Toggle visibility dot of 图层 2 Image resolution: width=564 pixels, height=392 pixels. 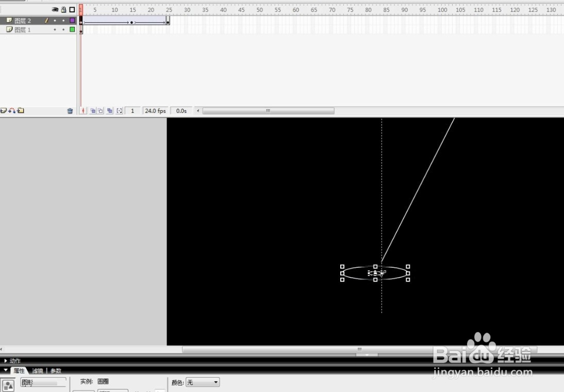pos(55,21)
